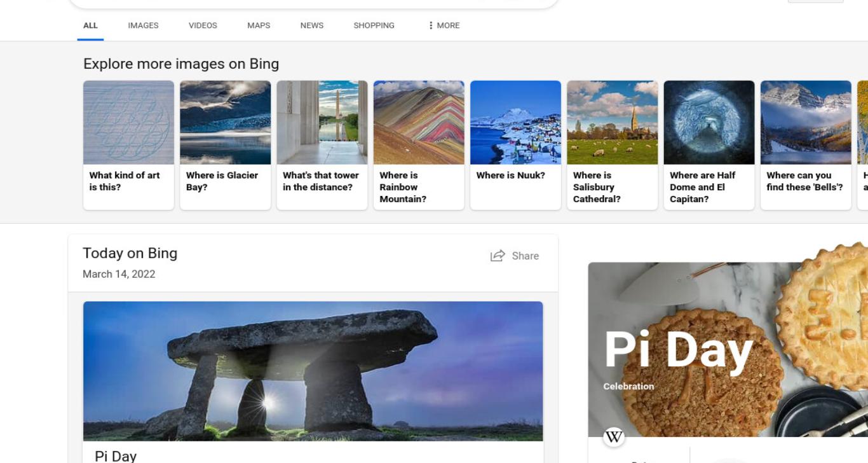Viewport: 868px width, 463px height.
Task: Open the VIDEOS search tab
Action: pos(203,25)
